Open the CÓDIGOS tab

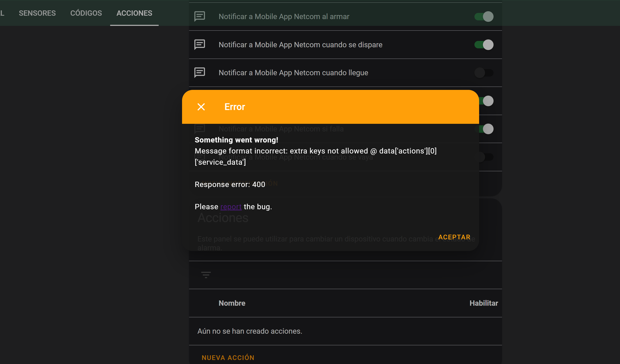point(86,13)
